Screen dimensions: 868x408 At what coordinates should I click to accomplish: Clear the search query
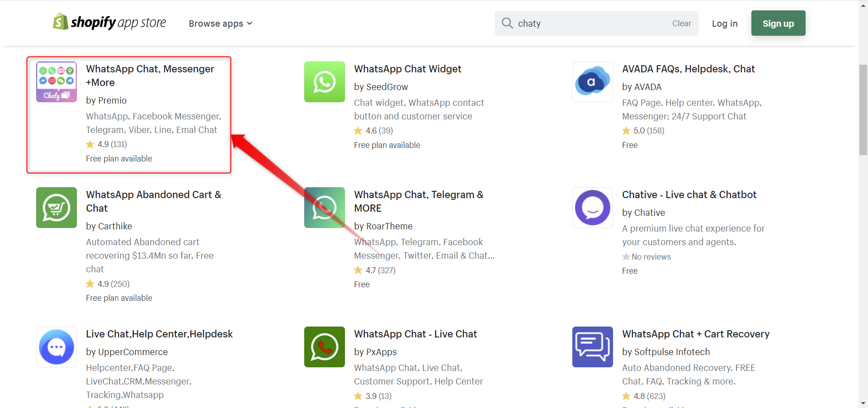click(681, 24)
